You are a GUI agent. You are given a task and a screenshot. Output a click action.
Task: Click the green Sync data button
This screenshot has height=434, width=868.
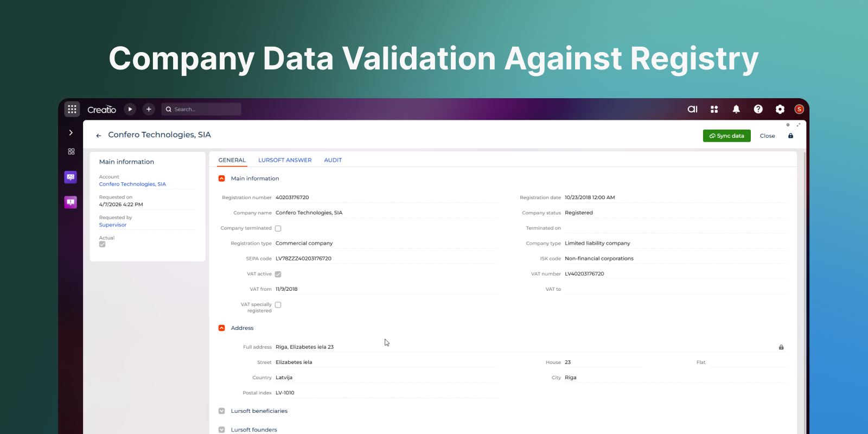[726, 136]
